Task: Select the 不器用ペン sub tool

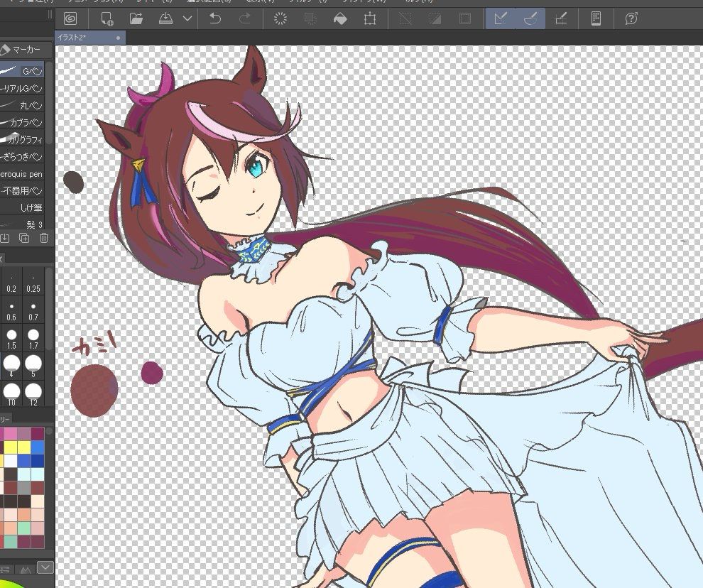Action: tap(22, 190)
